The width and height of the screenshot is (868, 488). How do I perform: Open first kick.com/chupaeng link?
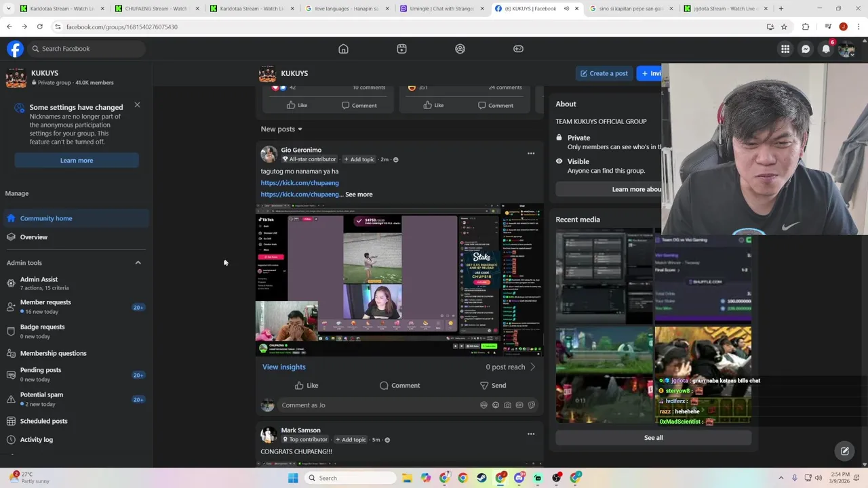[300, 183]
